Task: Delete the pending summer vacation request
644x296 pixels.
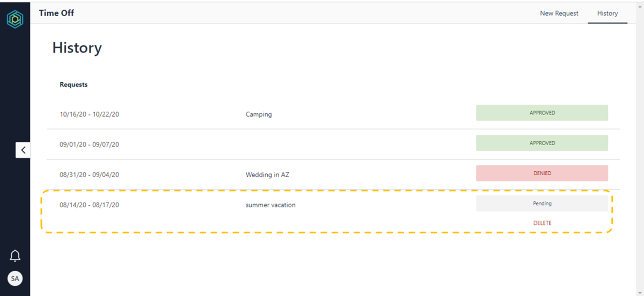Action: [x=542, y=223]
